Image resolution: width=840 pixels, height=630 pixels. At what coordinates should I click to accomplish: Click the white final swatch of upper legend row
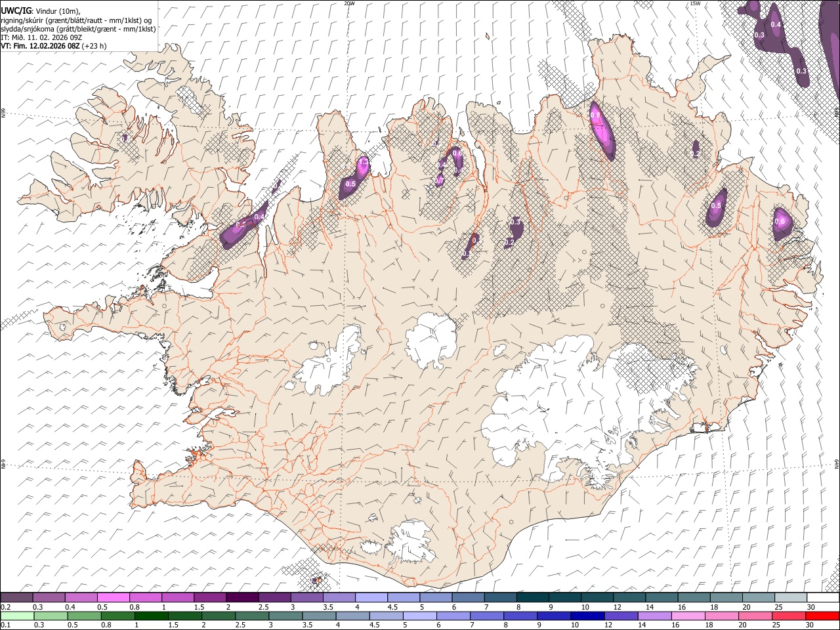coord(822,598)
